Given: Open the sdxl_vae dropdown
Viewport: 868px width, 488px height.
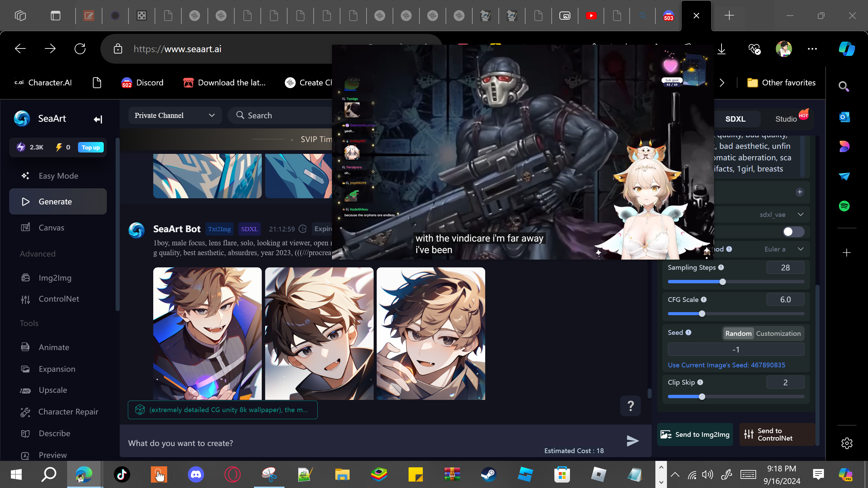Looking at the screenshot, I should pyautogui.click(x=782, y=215).
